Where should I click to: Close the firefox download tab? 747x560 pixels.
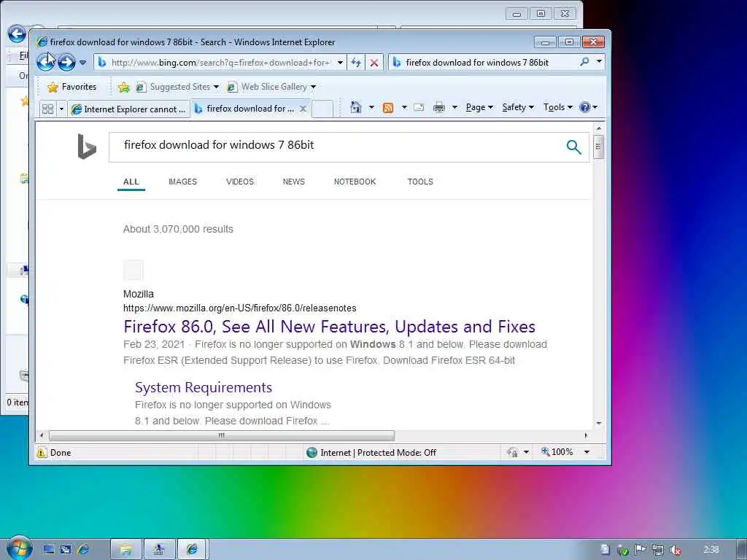[x=303, y=109]
